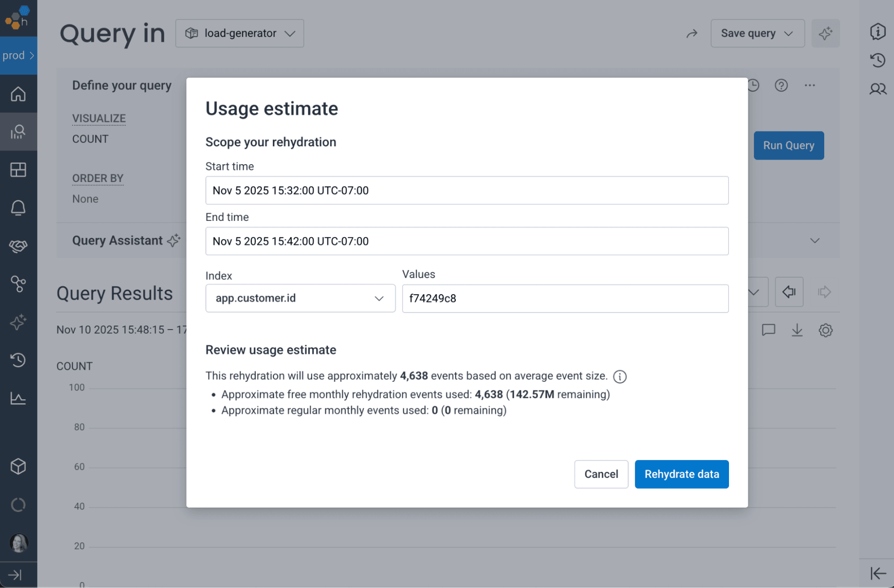Screen dimensions: 894x588
Task: Open Datasets via the cube icon
Action: [x=18, y=466]
